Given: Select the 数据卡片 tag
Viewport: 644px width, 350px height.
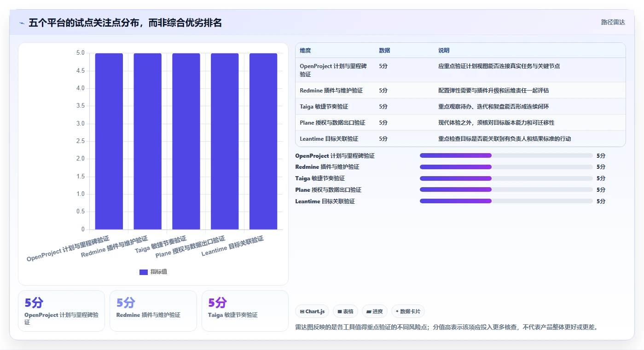Looking at the screenshot, I should tap(408, 311).
